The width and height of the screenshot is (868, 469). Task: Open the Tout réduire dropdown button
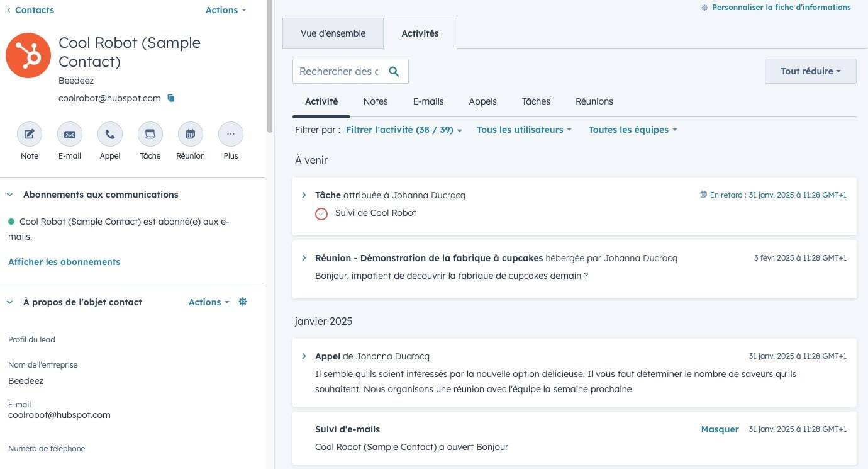811,71
